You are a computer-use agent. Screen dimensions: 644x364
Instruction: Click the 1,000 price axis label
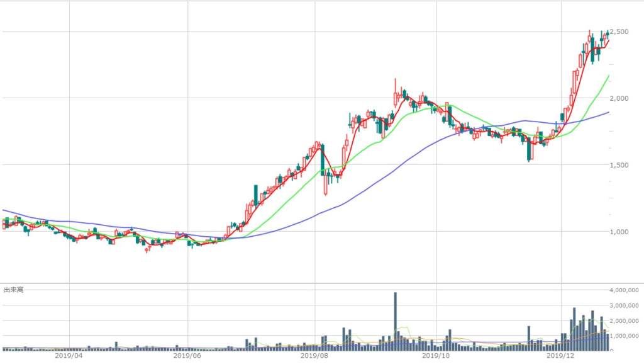pyautogui.click(x=619, y=232)
